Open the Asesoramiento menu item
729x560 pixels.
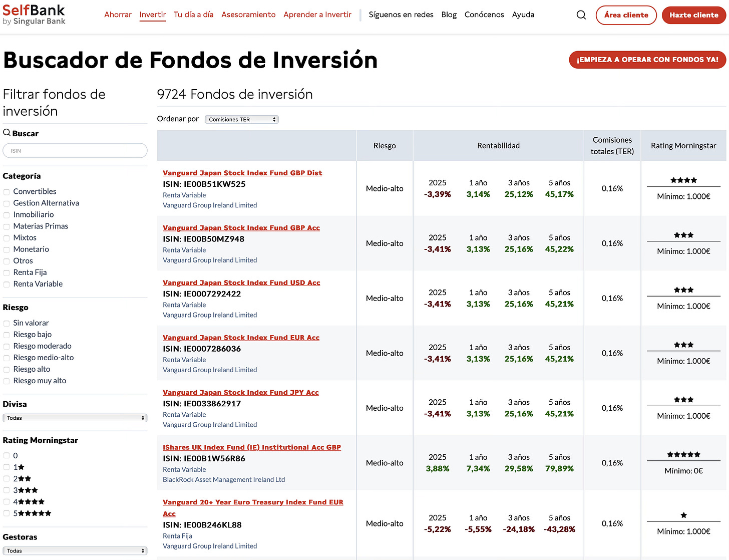pos(248,15)
